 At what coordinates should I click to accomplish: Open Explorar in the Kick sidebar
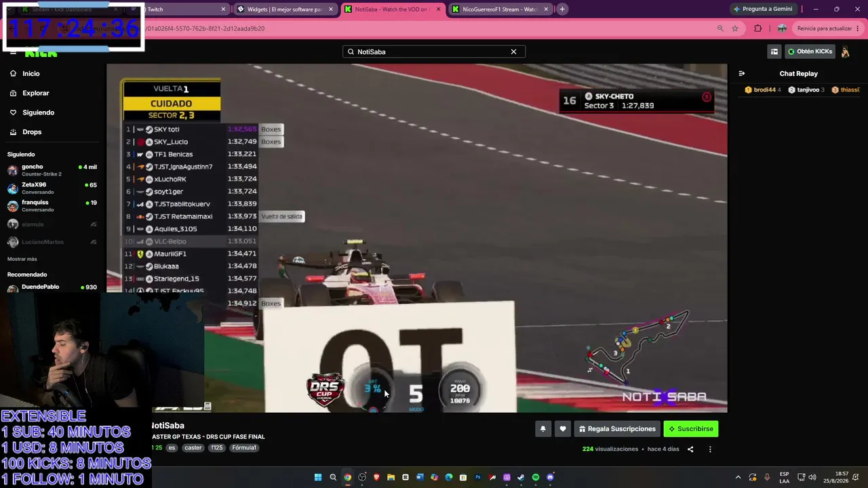pos(35,93)
